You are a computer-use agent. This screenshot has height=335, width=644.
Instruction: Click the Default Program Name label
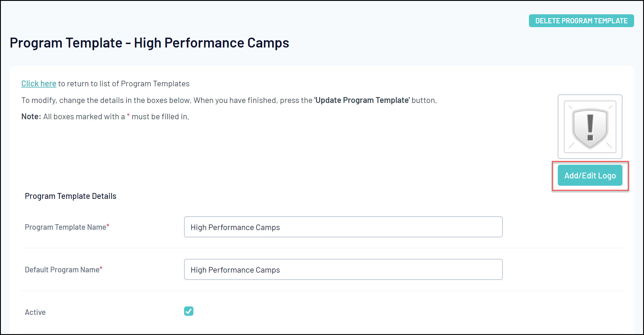coord(62,270)
